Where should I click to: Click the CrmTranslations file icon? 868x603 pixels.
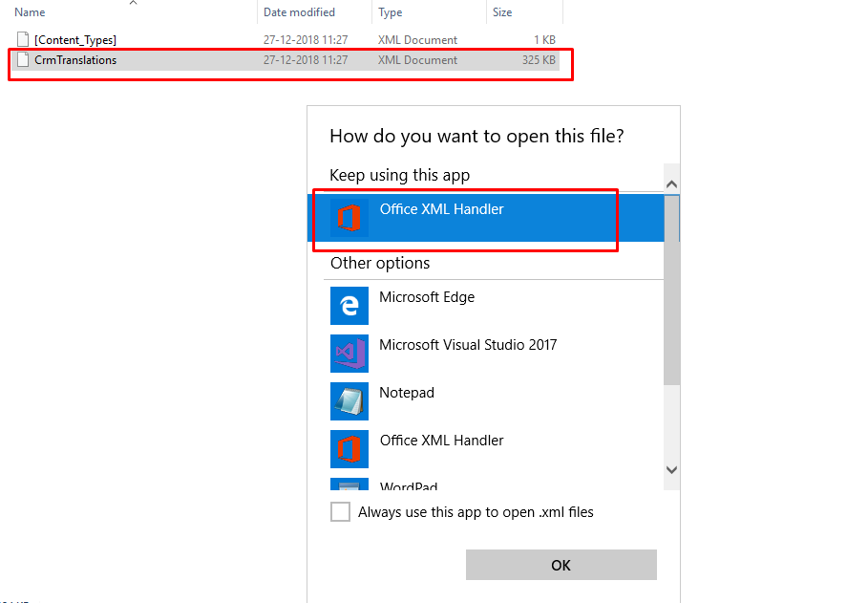point(23,60)
